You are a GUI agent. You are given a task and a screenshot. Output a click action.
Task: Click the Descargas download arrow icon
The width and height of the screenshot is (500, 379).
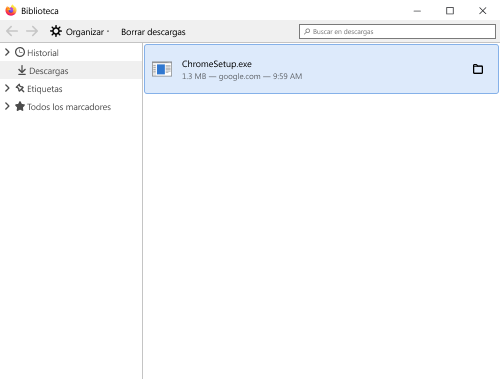click(x=22, y=70)
